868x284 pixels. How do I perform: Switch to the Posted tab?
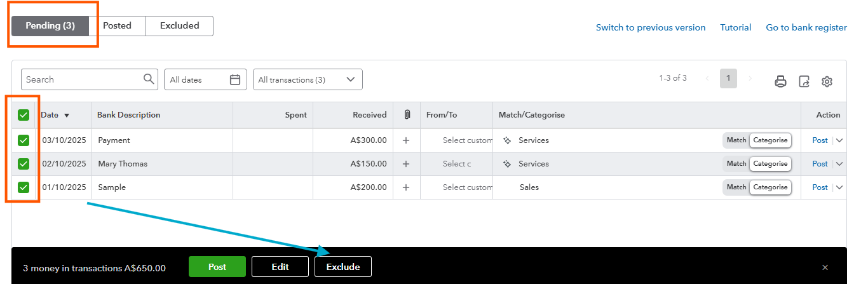click(117, 26)
